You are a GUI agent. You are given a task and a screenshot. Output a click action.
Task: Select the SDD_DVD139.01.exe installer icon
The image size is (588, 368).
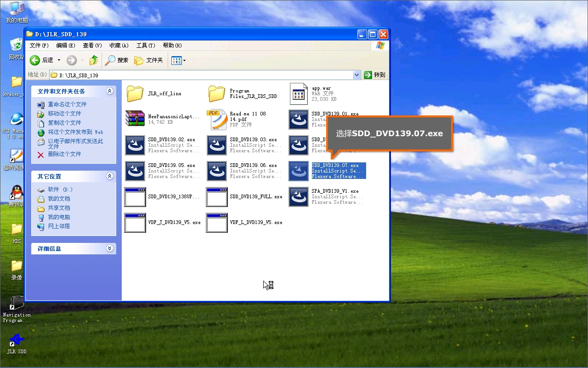point(299,120)
